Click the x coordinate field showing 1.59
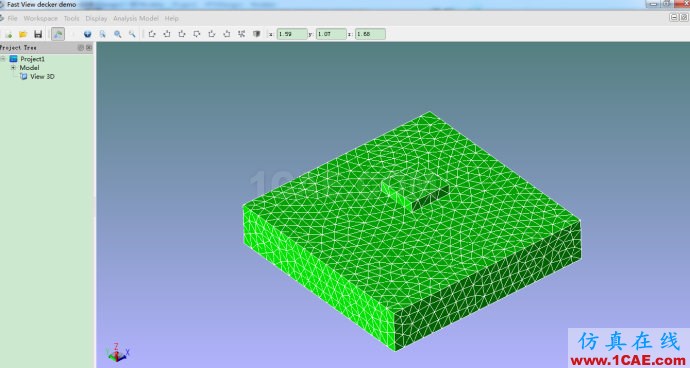The image size is (690, 368). click(x=292, y=34)
